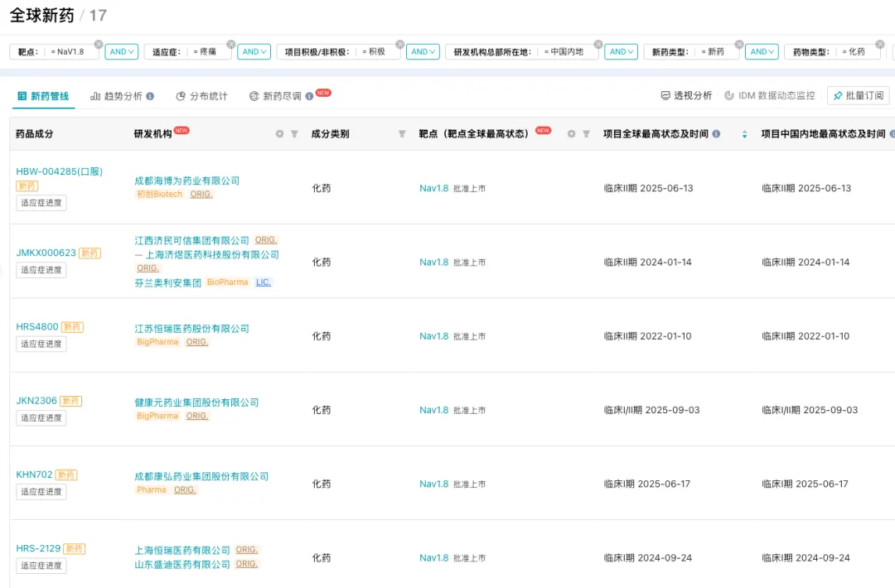Screen dimensions: 895x588
Task: Click 适应症进度 button under JKN2306
Action: 41,418
